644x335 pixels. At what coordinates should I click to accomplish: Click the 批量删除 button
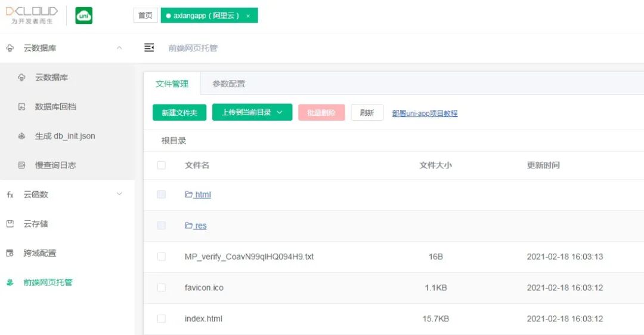pyautogui.click(x=321, y=112)
